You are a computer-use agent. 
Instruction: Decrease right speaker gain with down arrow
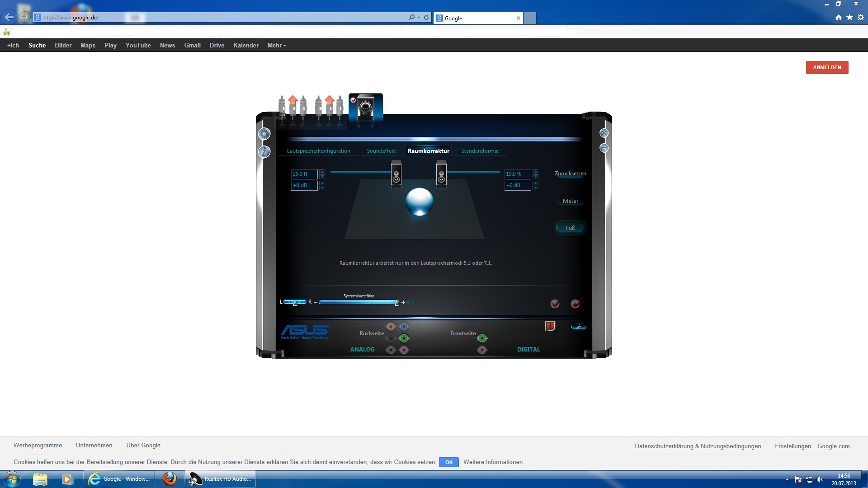[535, 188]
